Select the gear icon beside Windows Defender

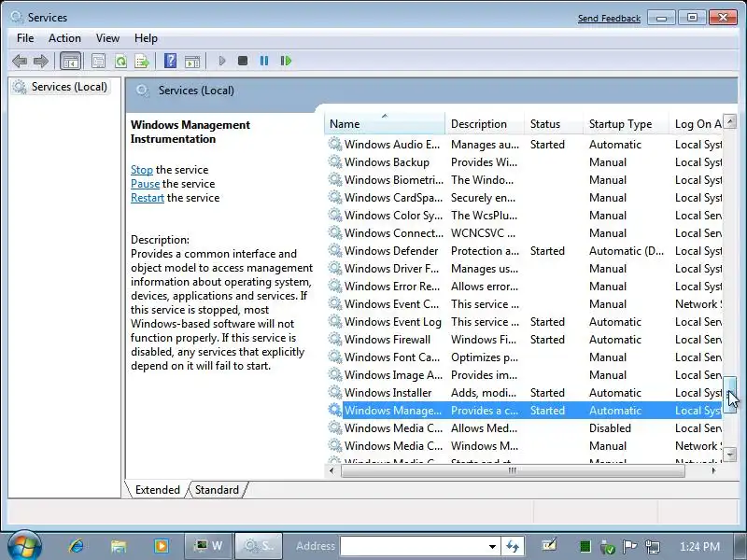pyautogui.click(x=335, y=251)
